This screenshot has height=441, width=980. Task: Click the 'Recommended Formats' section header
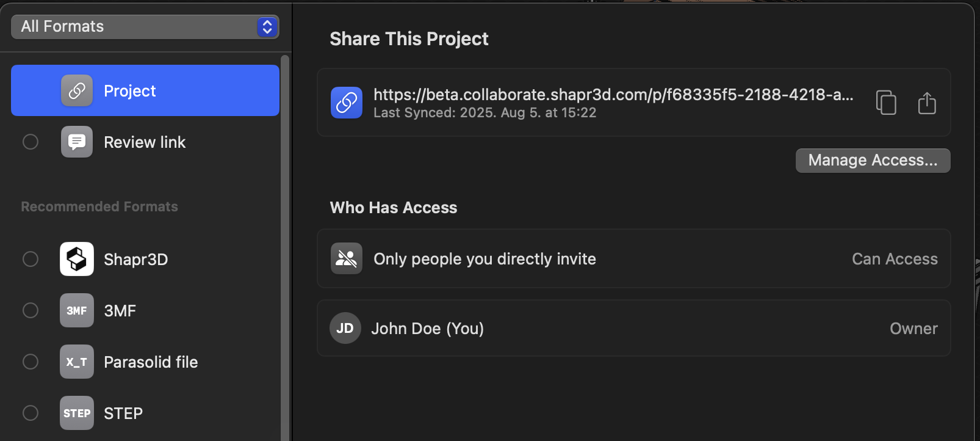click(x=99, y=206)
